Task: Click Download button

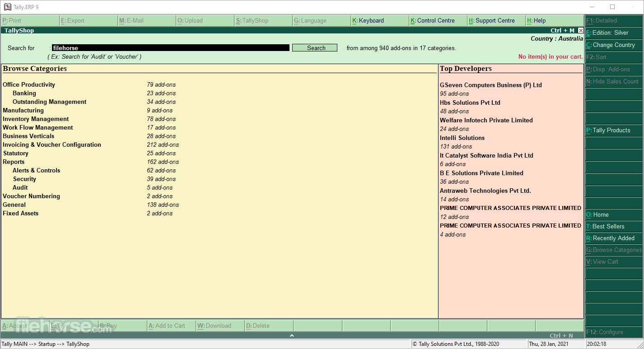Action: 220,326
